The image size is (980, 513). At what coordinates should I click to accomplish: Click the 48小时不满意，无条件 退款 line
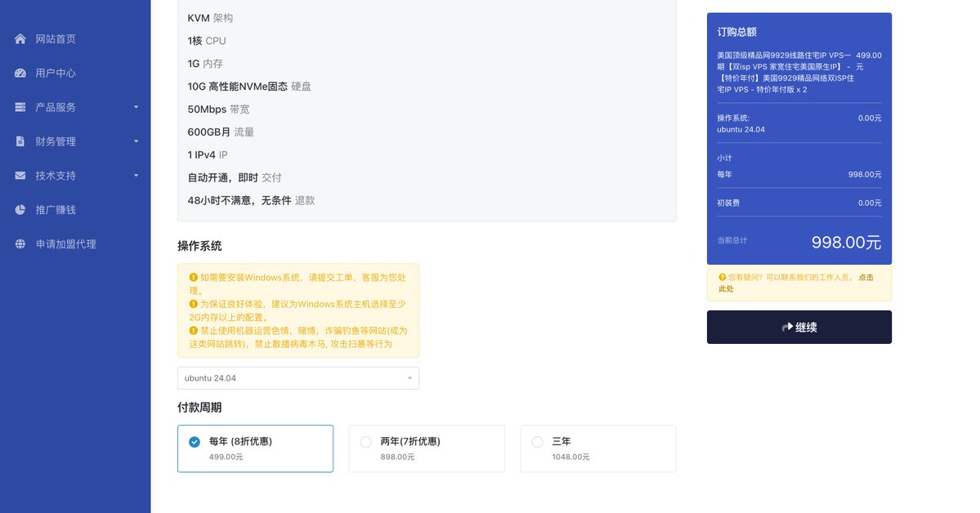[x=251, y=201]
